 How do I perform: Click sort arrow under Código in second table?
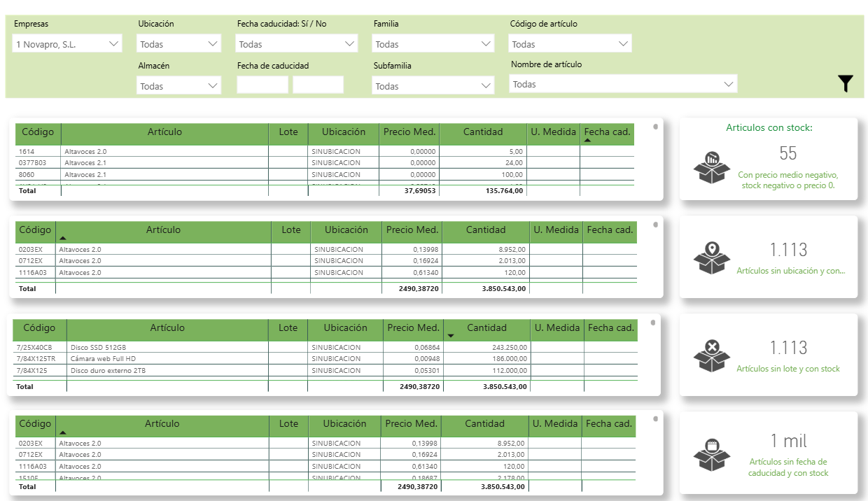coord(63,239)
